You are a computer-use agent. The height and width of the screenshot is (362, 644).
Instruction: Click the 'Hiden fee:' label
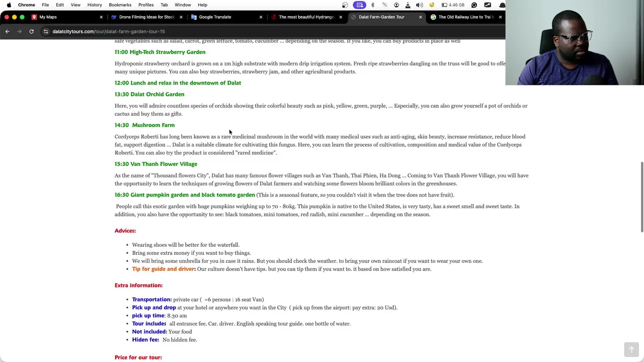pyautogui.click(x=145, y=340)
